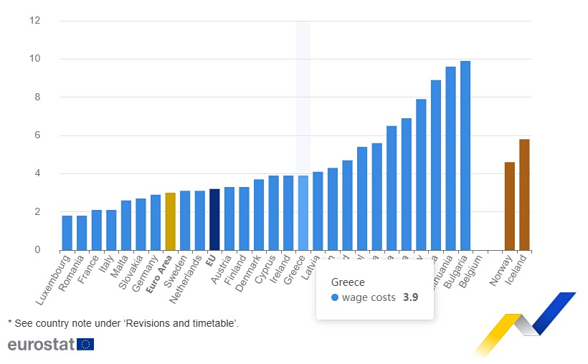
Task: Select the Latvia bar
Action: click(x=318, y=211)
